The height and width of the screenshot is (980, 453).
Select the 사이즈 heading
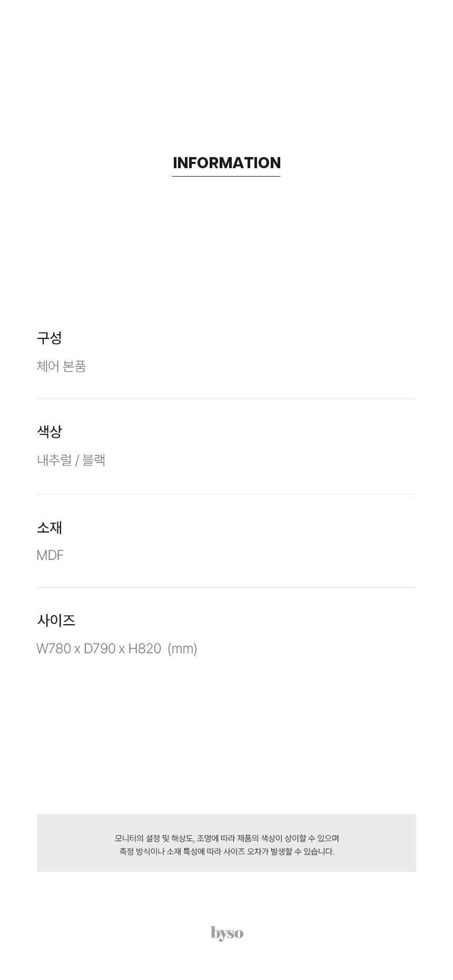56,620
